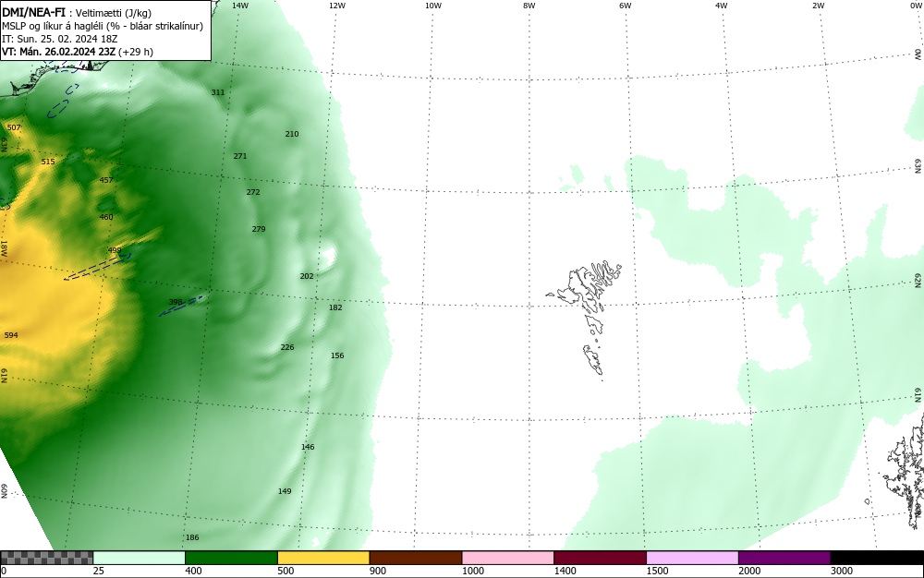Click the legend tick value 2000

click(749, 571)
